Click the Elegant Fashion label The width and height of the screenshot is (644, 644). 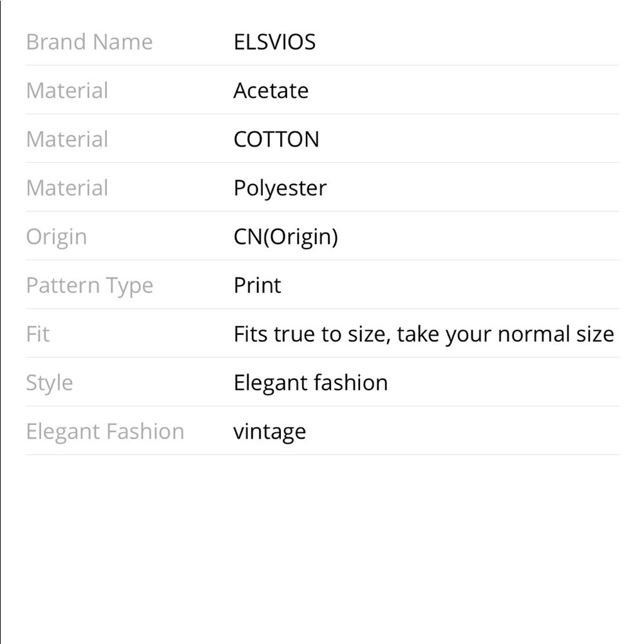pyautogui.click(x=105, y=431)
